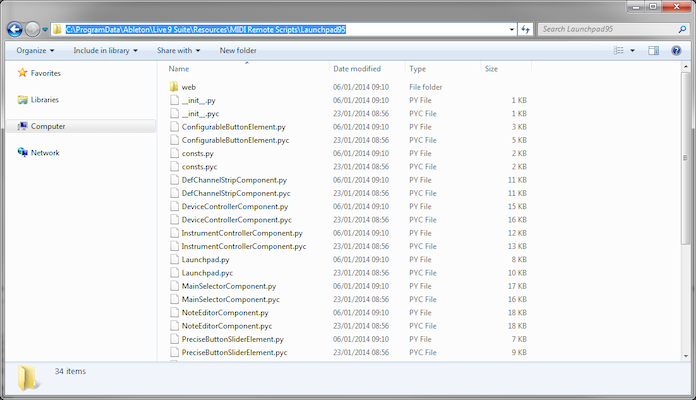The height and width of the screenshot is (400, 696).
Task: Click the New folder button
Action: tap(236, 50)
